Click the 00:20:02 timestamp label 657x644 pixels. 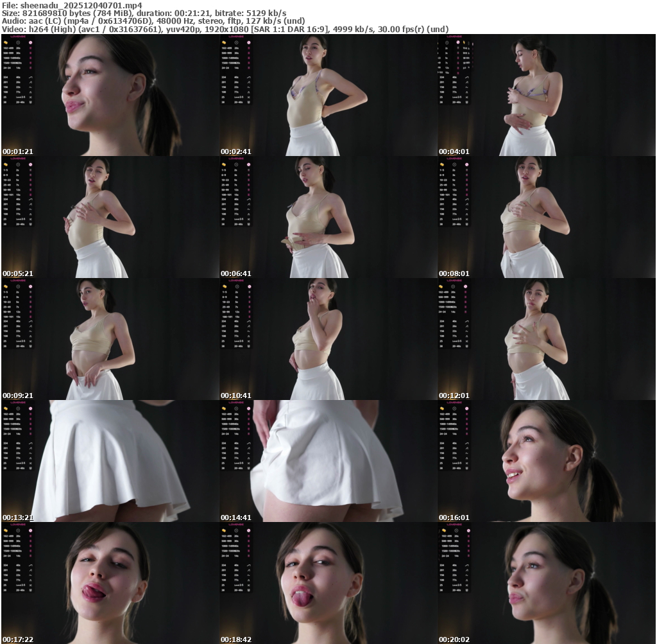(x=454, y=640)
